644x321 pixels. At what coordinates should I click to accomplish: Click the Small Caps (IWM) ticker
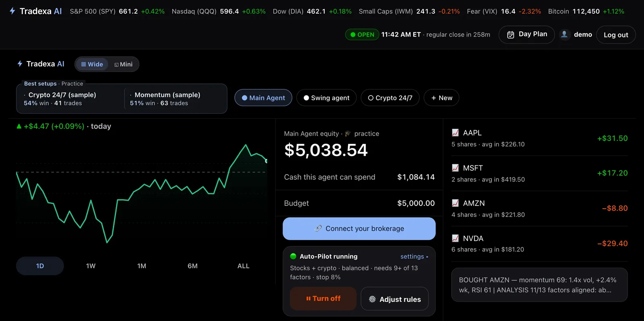(409, 11)
